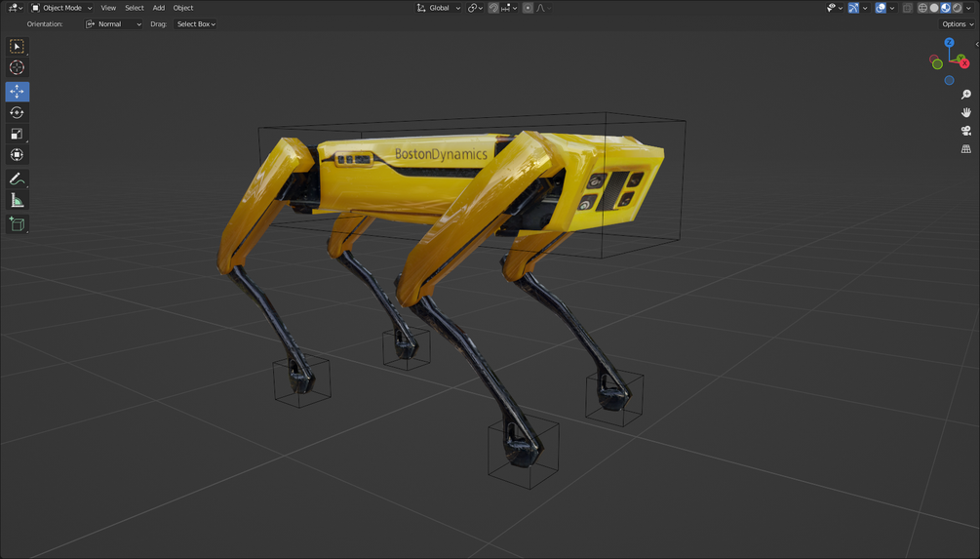
Task: Switch to Solid viewport shading
Action: point(934,8)
